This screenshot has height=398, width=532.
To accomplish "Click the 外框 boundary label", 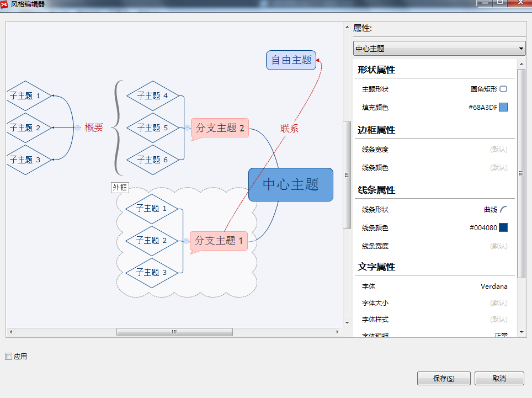I will 119,188.
